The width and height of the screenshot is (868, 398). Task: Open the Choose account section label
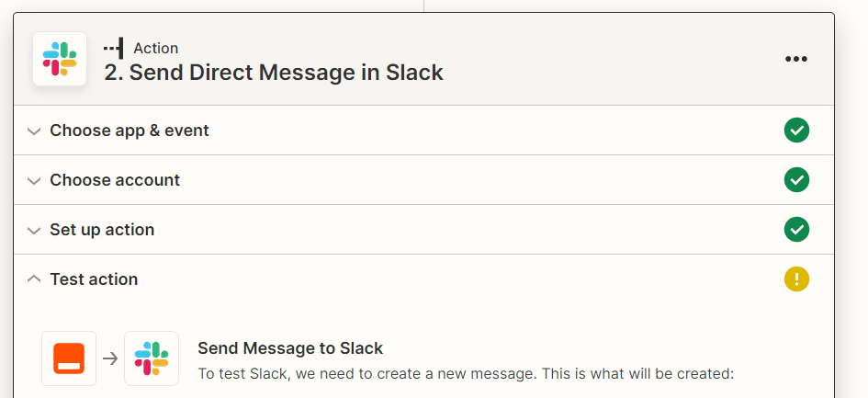pos(115,180)
